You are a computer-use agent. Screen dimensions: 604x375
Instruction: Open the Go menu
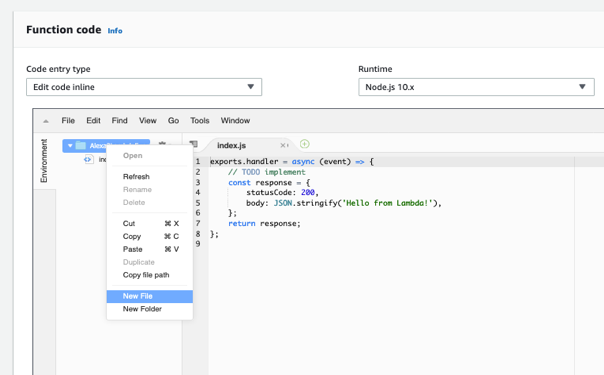click(173, 121)
